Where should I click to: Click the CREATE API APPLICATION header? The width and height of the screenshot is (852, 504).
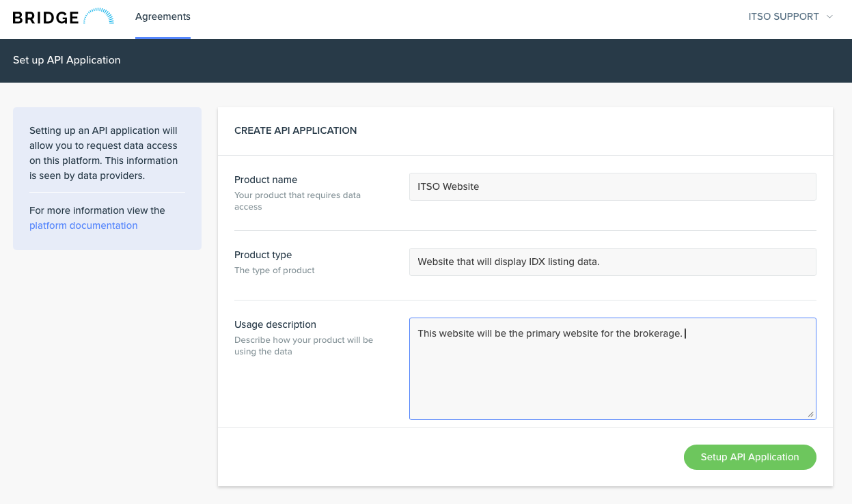click(x=295, y=130)
